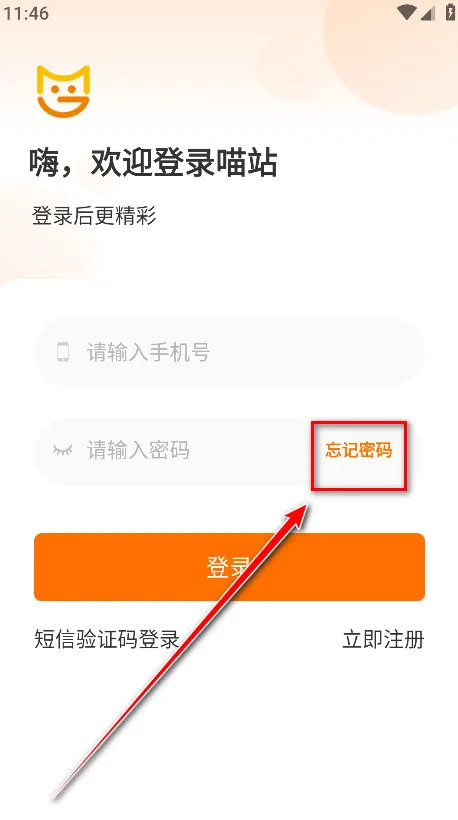Tap the 11:46 clock in status bar

click(x=27, y=14)
